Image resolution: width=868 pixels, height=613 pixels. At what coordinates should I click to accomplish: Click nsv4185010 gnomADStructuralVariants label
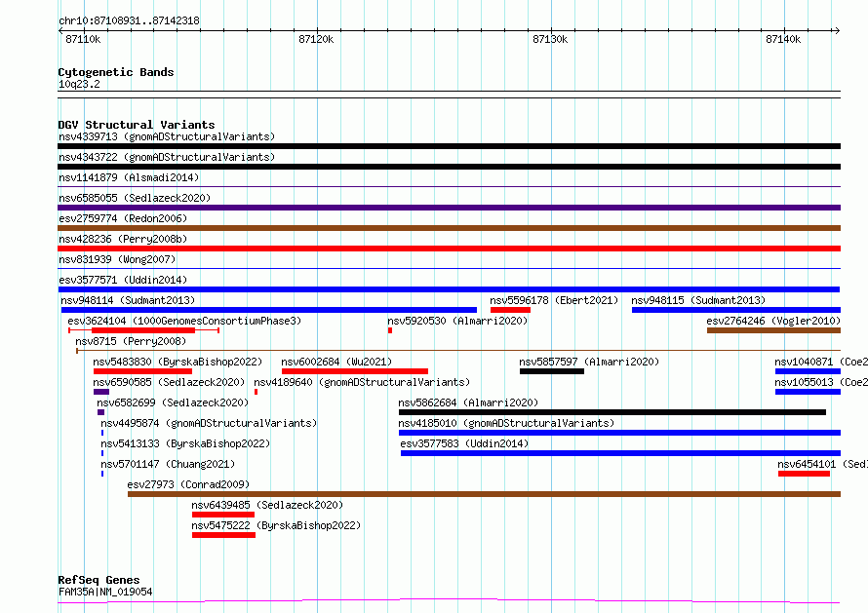[506, 423]
